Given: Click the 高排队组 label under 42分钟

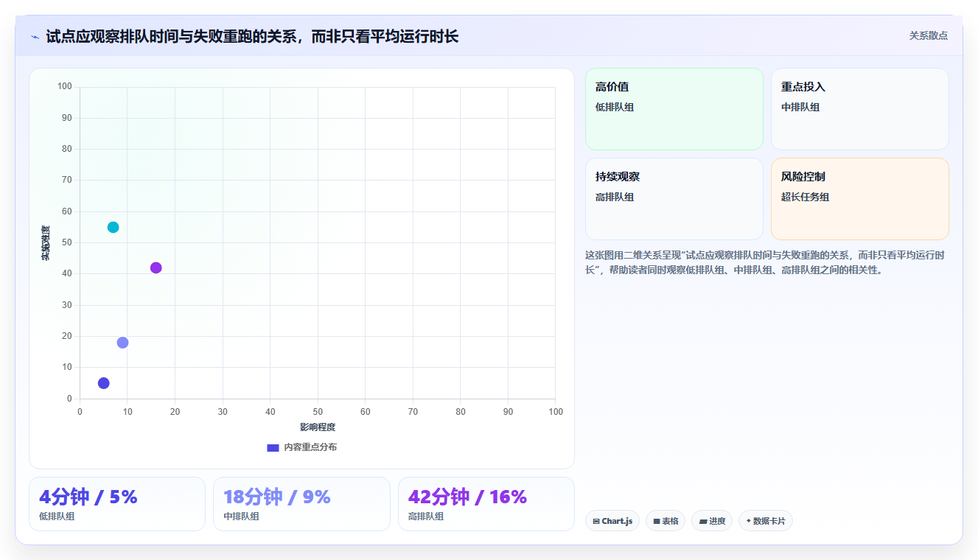Looking at the screenshot, I should coord(426,517).
